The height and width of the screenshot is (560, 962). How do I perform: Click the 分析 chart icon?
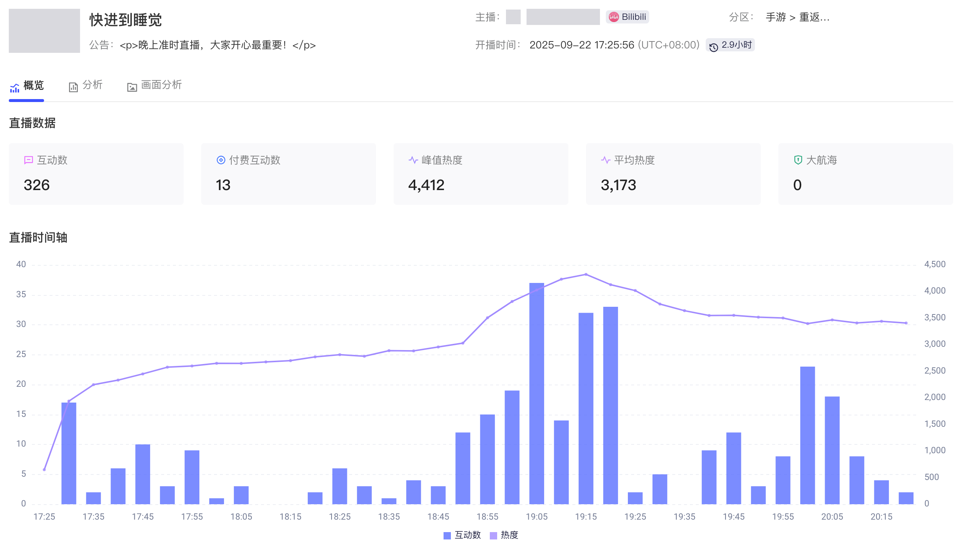click(x=73, y=87)
